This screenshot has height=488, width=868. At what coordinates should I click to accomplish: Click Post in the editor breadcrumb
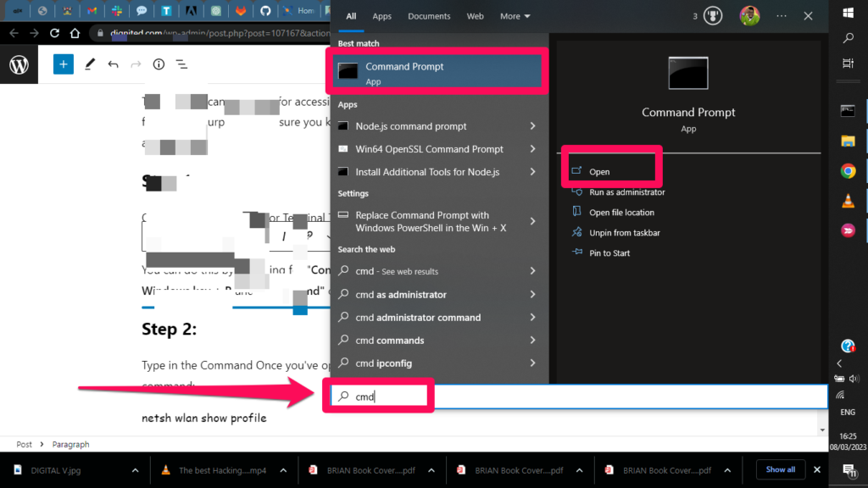(24, 444)
